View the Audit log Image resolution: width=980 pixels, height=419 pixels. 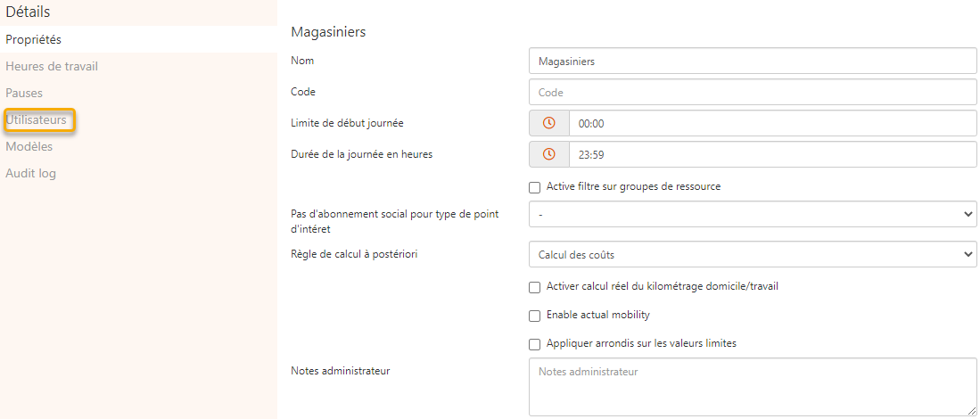(31, 173)
